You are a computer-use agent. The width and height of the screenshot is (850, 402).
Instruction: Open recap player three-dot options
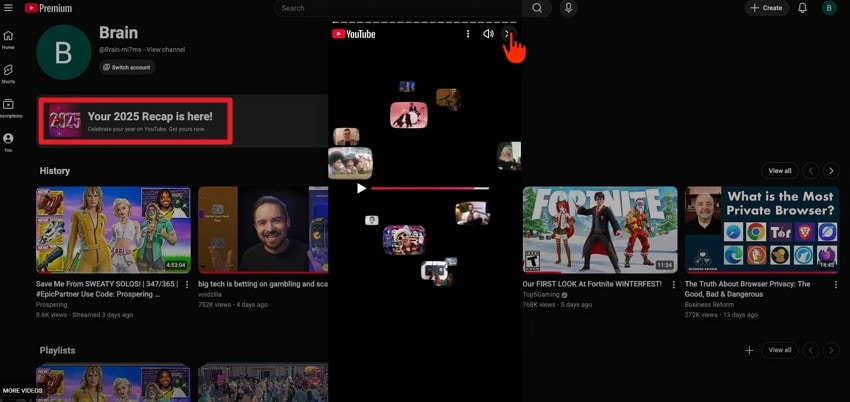468,34
